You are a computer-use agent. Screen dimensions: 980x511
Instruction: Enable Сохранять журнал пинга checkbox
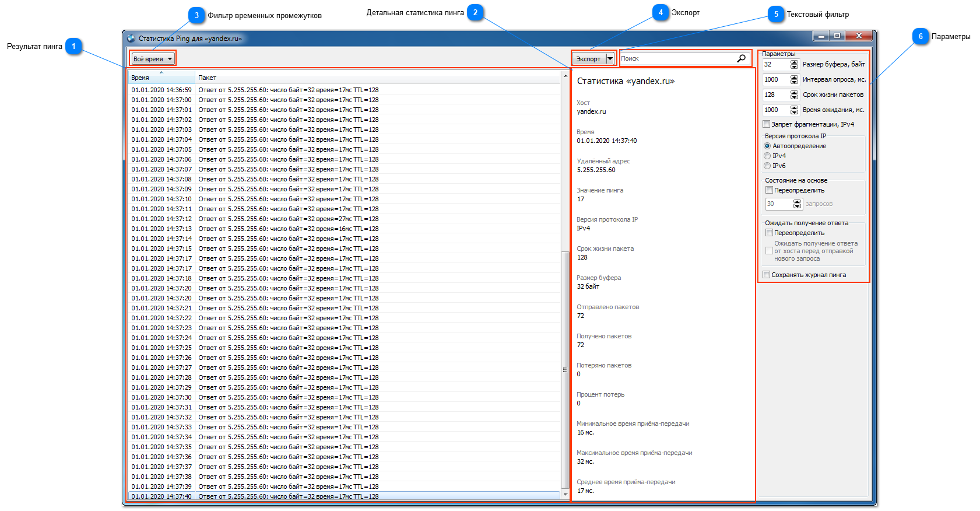767,275
